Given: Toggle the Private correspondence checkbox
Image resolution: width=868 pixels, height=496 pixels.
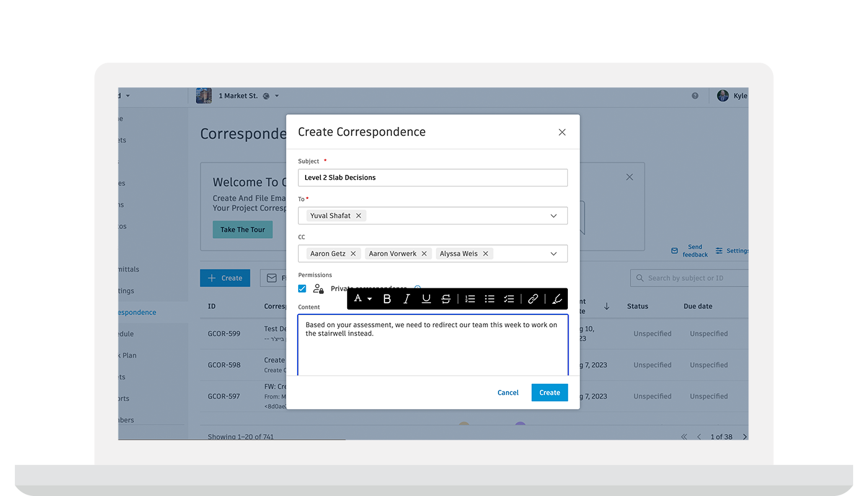Looking at the screenshot, I should 302,288.
